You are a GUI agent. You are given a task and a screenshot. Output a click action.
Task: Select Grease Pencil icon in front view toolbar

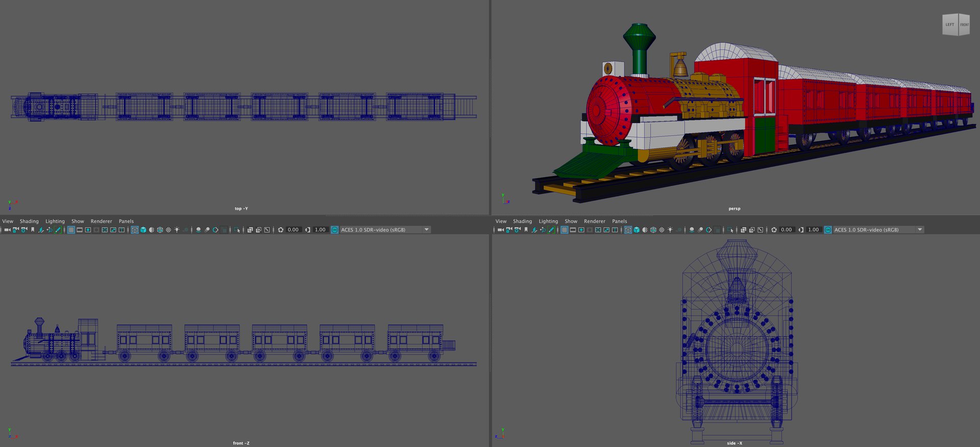(58, 230)
